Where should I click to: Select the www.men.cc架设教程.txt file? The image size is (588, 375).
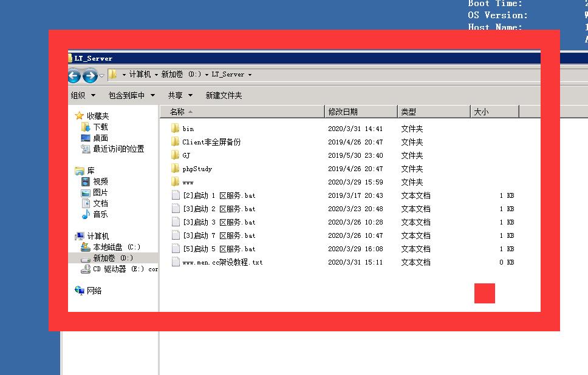[x=222, y=262]
